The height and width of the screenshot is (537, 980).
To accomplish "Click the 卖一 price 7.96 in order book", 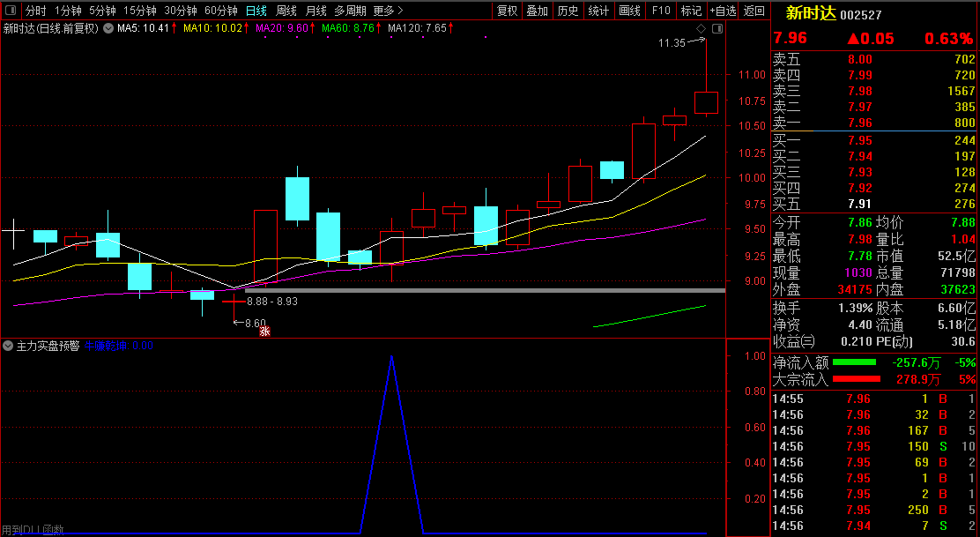I will 859,123.
